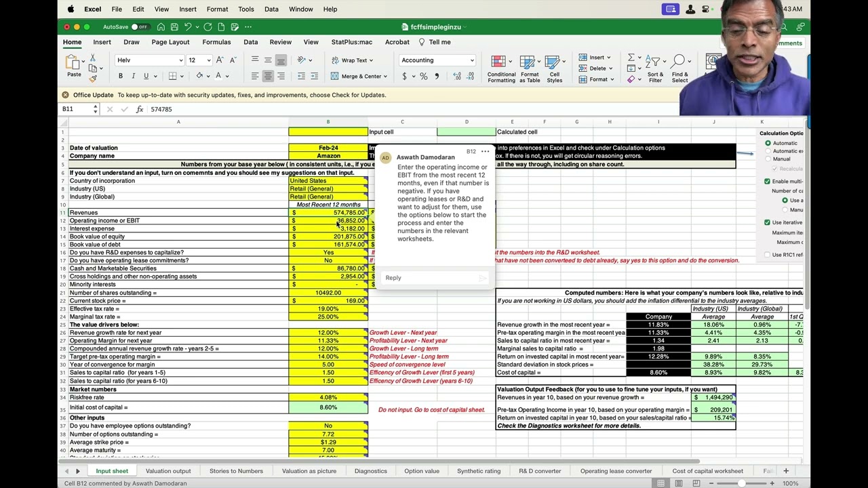Expand the Merge & Center dropdown
Viewport: 868px width, 488px height.
pyautogui.click(x=385, y=77)
